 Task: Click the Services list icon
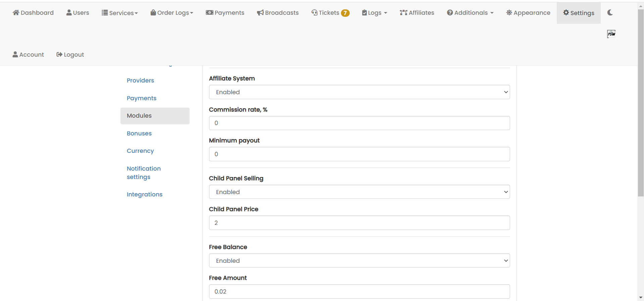pos(105,12)
